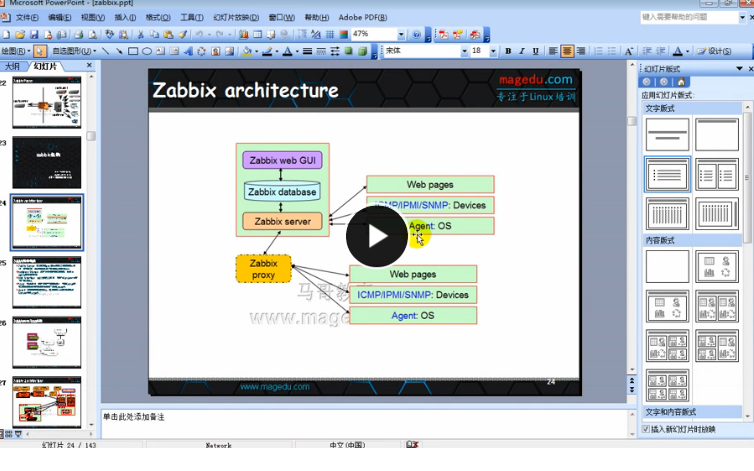Click the New presentation icon

pos(6,35)
